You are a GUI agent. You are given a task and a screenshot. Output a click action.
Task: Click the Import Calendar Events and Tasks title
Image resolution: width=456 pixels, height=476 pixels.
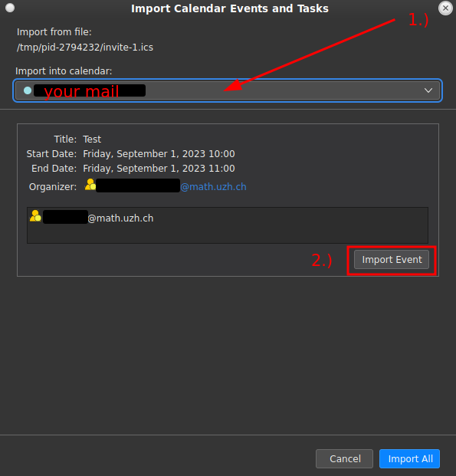click(230, 8)
